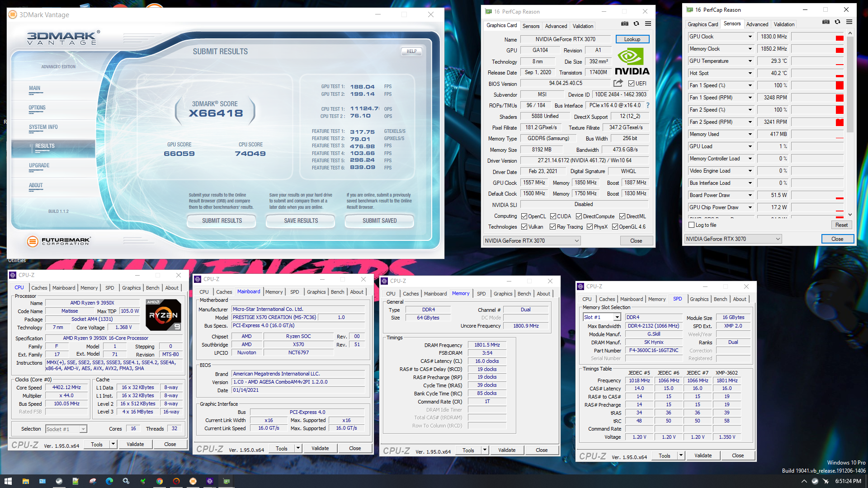868x488 pixels.
Task: Open the Board Power Draw sensor dropdown
Action: click(750, 195)
